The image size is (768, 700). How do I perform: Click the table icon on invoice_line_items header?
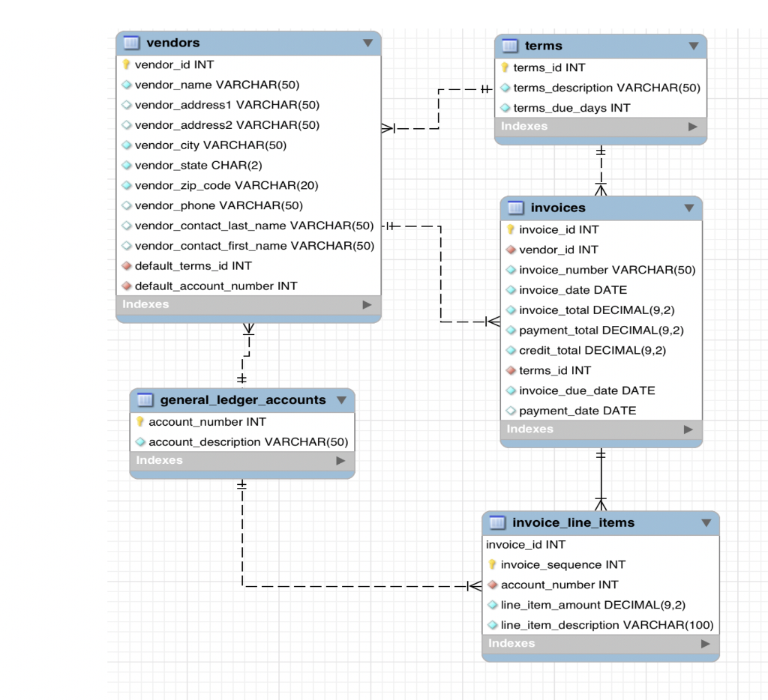tap(498, 522)
